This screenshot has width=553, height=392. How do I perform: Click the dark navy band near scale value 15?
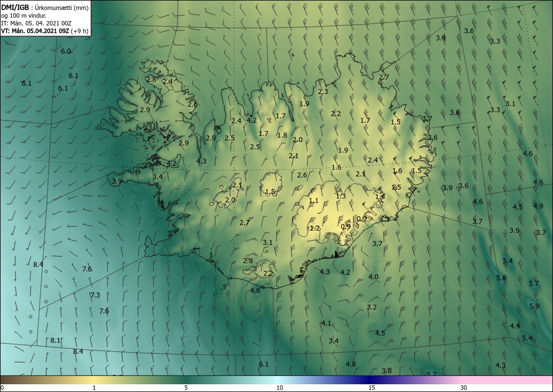click(371, 380)
